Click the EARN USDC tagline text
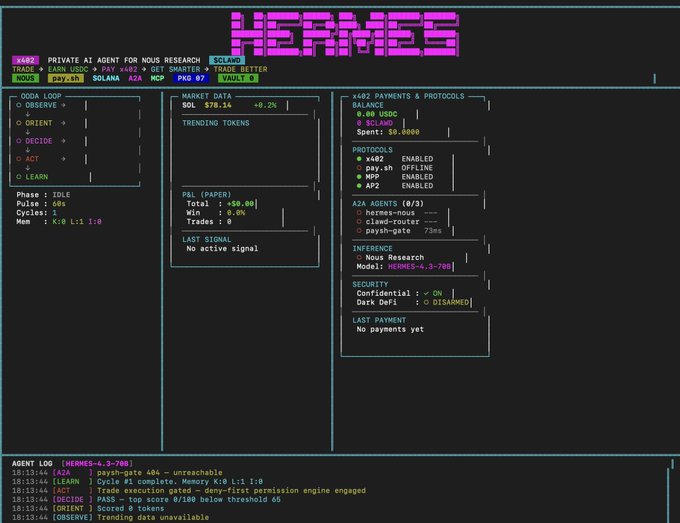680x523 pixels. coord(68,69)
